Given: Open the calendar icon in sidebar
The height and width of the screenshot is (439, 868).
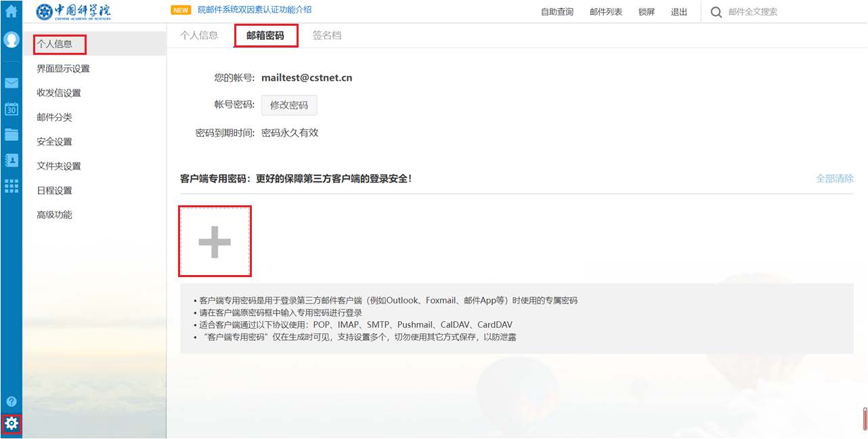Looking at the screenshot, I should point(11,108).
